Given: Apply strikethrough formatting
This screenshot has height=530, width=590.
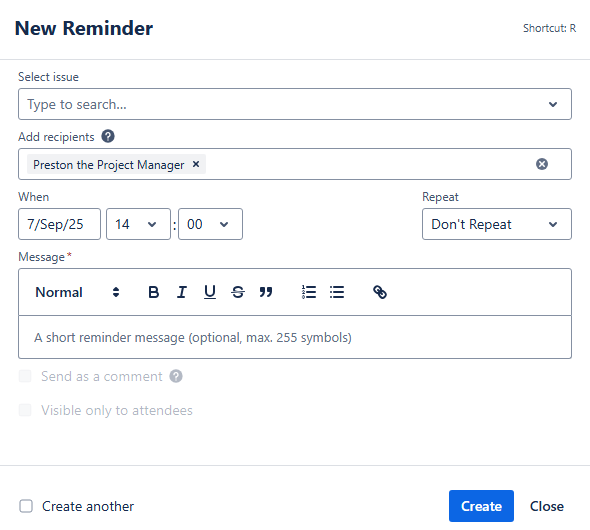Looking at the screenshot, I should pos(238,292).
